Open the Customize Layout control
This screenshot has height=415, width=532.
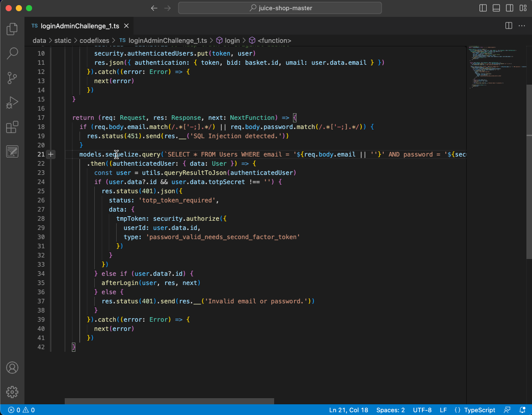(523, 8)
